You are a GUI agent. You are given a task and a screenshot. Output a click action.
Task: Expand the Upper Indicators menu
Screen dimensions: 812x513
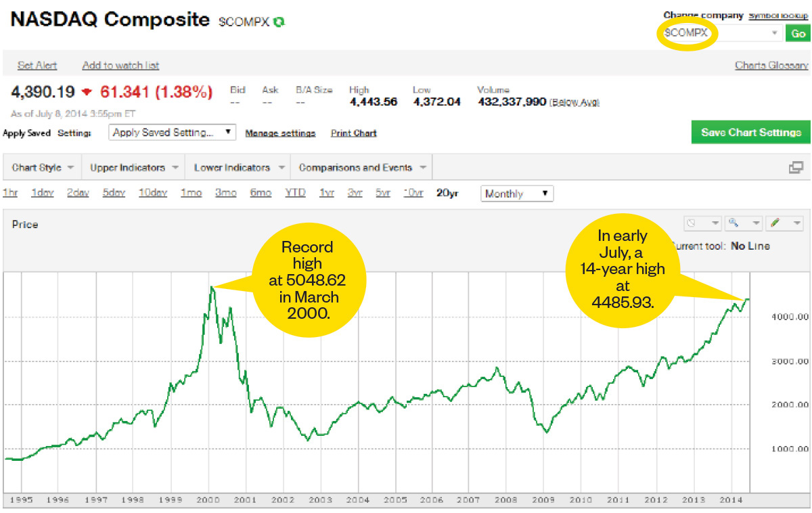tap(133, 167)
